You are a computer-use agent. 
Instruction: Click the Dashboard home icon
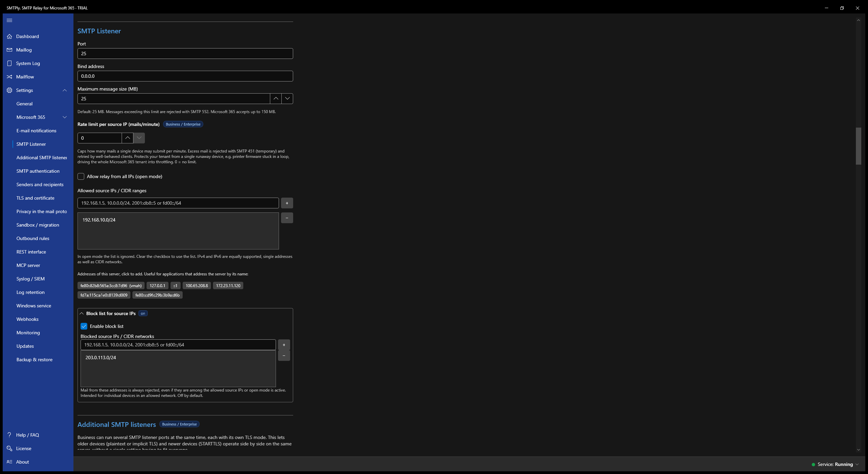point(9,36)
